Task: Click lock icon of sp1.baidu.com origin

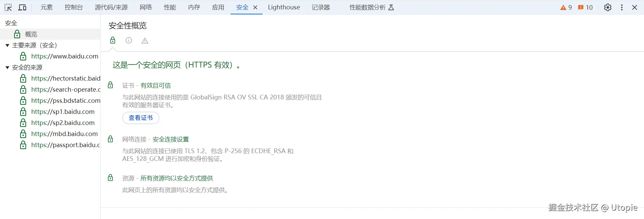Action: click(x=23, y=112)
